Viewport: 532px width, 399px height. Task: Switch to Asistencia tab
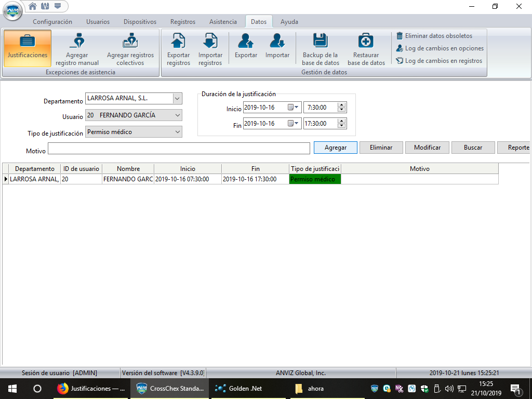pyautogui.click(x=223, y=22)
